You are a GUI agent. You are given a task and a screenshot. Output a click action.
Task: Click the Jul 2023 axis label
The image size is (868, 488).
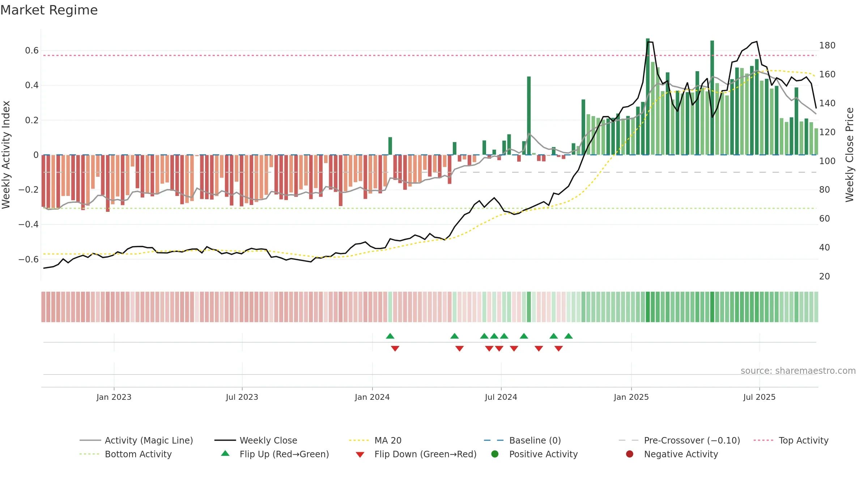coord(242,397)
